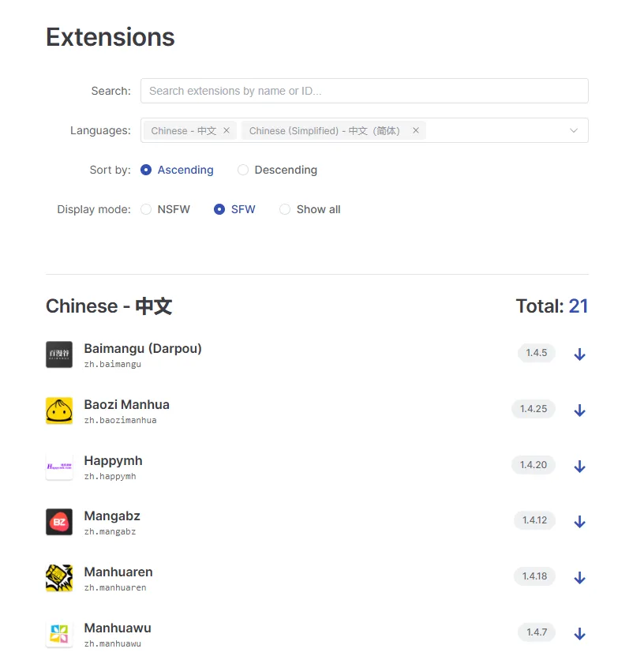Click the Baozi Manhua yellow bun logo

click(59, 411)
